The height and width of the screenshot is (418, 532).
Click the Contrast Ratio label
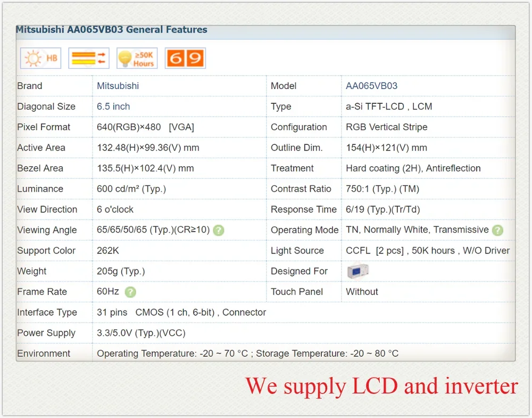click(x=301, y=189)
